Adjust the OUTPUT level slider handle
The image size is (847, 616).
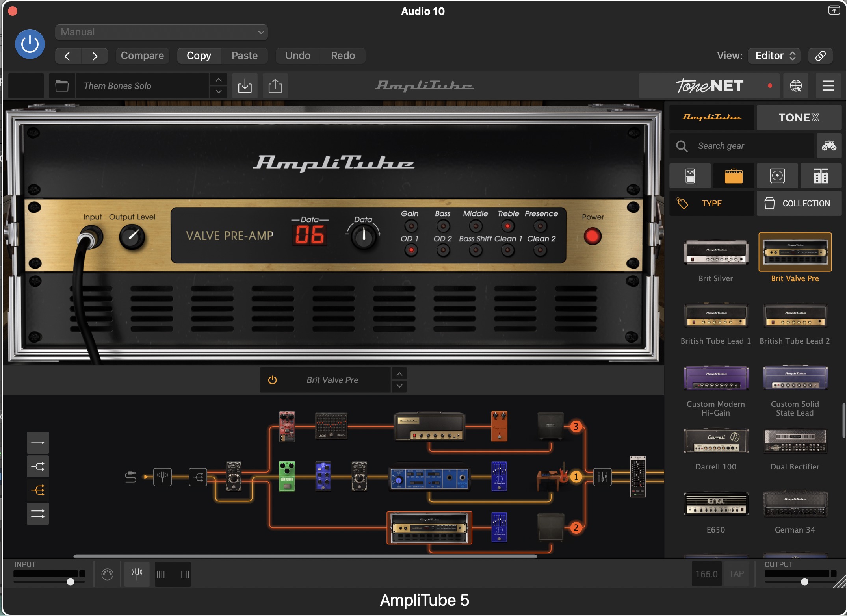tap(804, 582)
